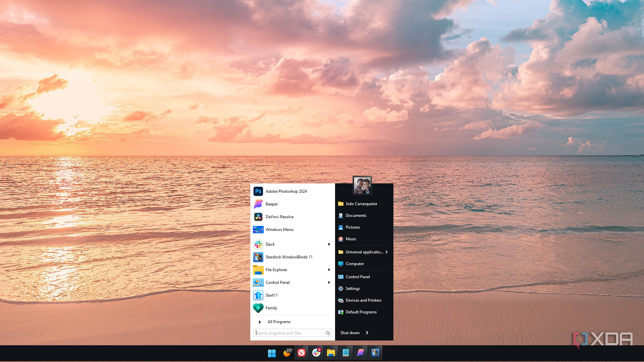This screenshot has height=362, width=644.
Task: Open Vivaldi browser from taskbar
Action: pyautogui.click(x=302, y=353)
